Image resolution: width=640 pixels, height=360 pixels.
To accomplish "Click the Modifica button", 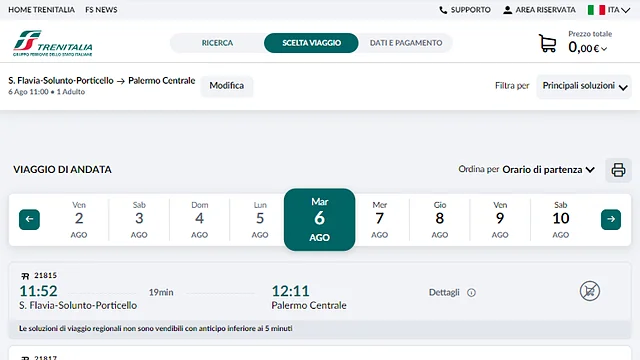I will pos(227,86).
